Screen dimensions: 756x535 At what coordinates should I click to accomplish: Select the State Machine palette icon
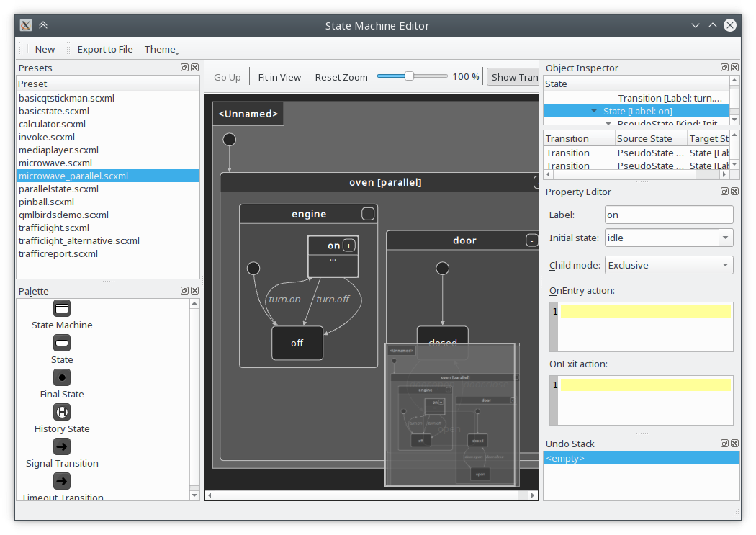click(x=62, y=308)
